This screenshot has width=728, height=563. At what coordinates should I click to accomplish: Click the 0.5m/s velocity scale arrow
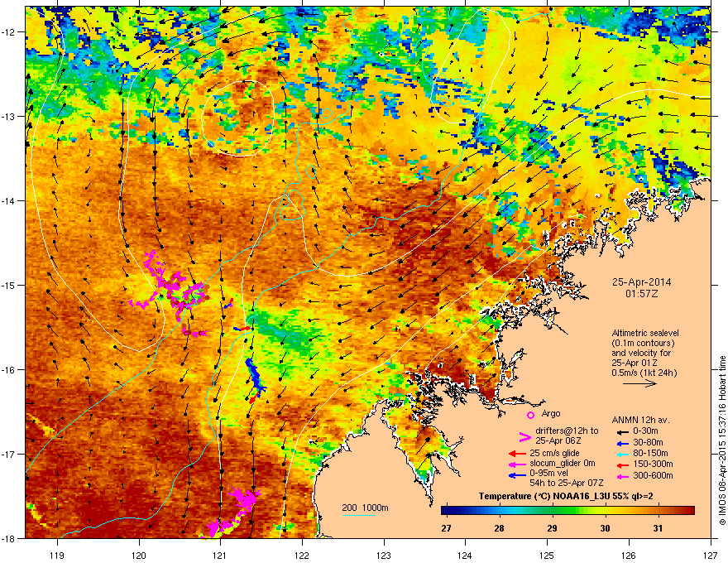(639, 383)
